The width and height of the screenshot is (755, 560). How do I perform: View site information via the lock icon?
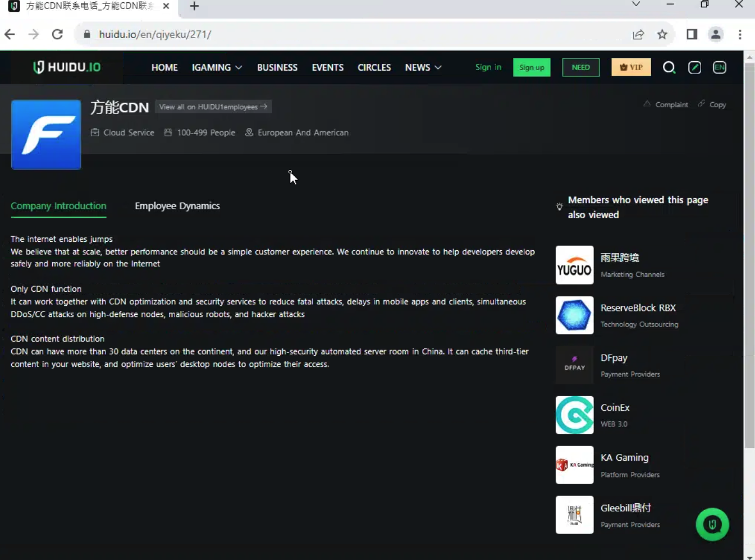(87, 34)
